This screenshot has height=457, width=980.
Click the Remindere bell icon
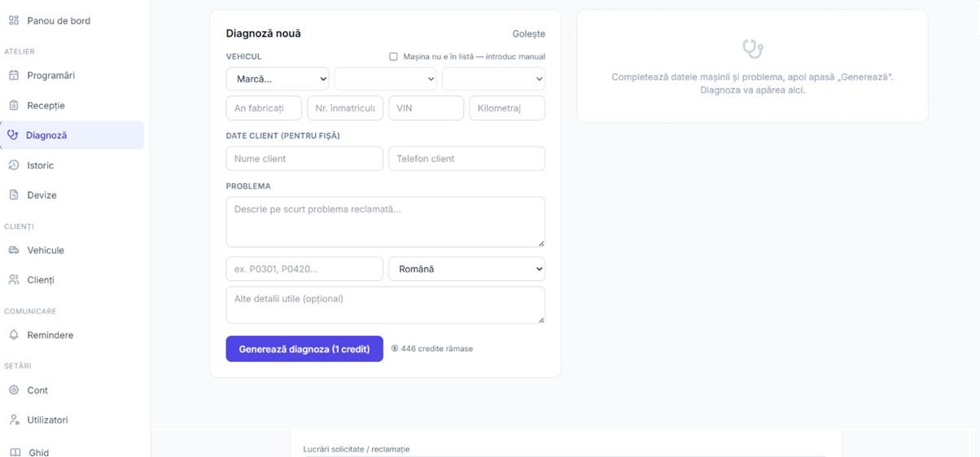[14, 335]
